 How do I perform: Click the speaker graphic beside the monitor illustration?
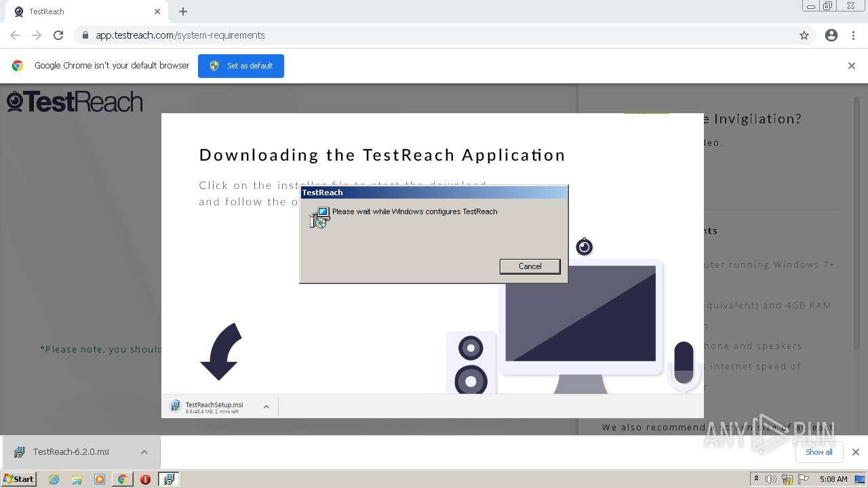coord(471,363)
